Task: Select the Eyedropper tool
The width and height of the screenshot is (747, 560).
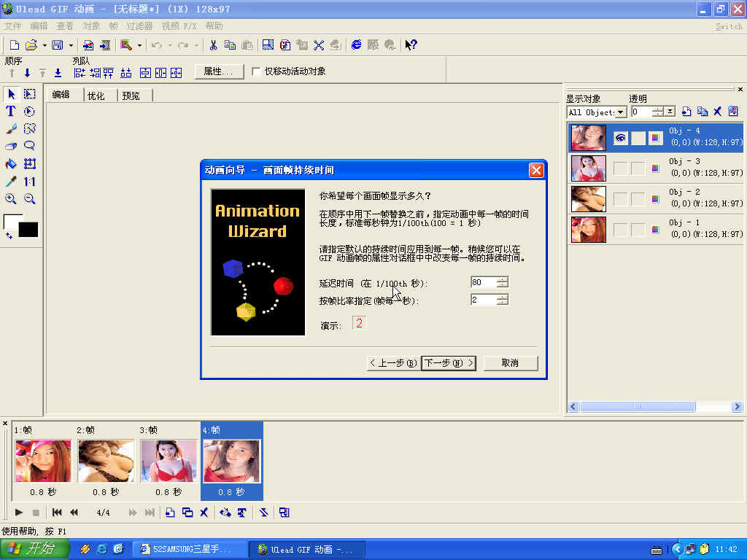Action: [10, 180]
